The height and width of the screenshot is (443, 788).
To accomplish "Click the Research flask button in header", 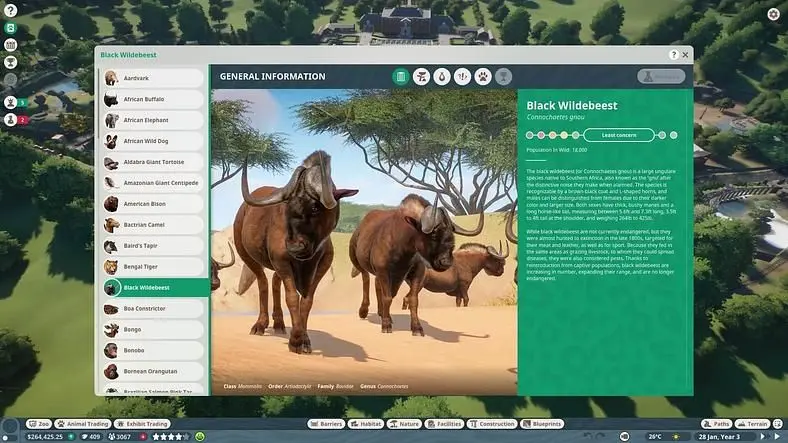I will pos(661,76).
